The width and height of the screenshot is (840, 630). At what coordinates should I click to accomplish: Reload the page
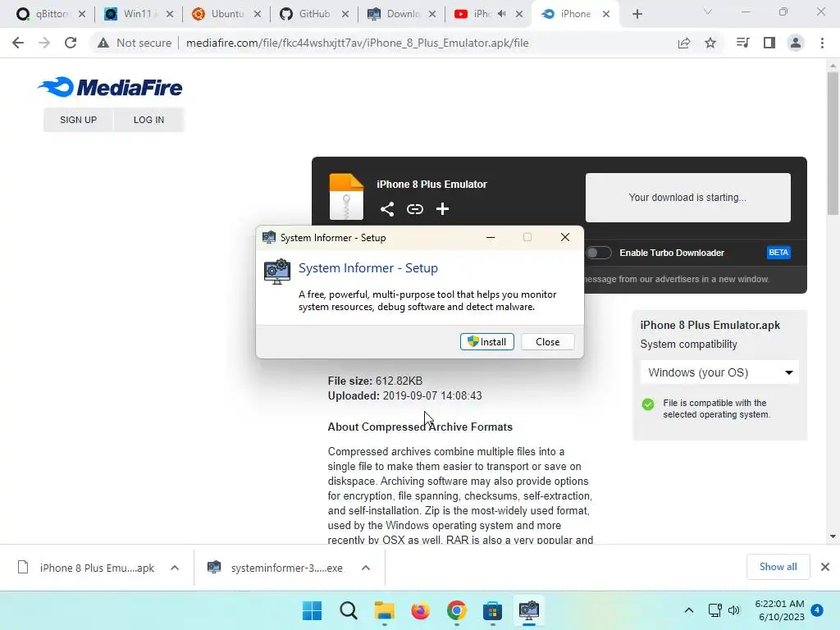tap(71, 43)
